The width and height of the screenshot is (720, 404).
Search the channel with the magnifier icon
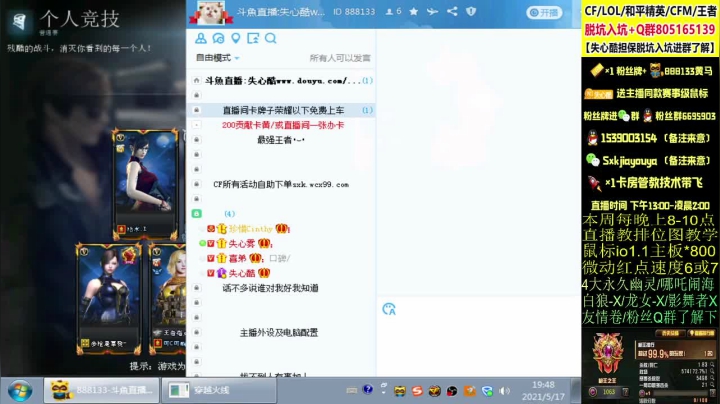(x=270, y=38)
